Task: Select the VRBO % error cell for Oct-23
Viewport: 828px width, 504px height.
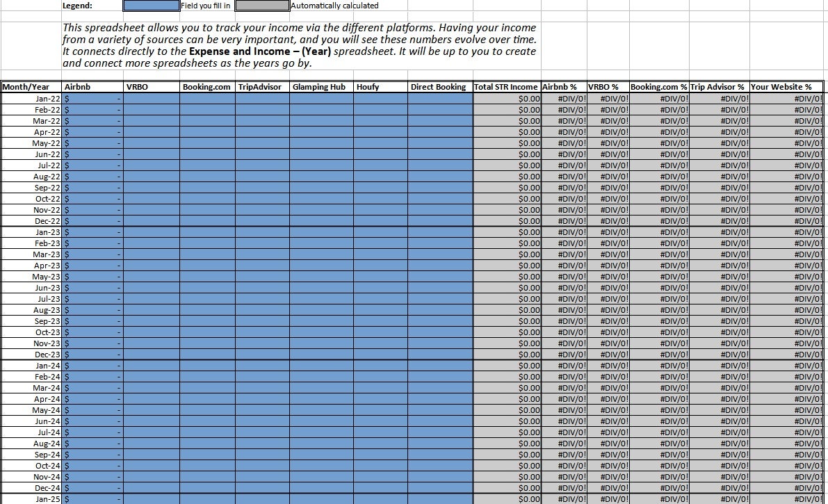Action: click(608, 332)
